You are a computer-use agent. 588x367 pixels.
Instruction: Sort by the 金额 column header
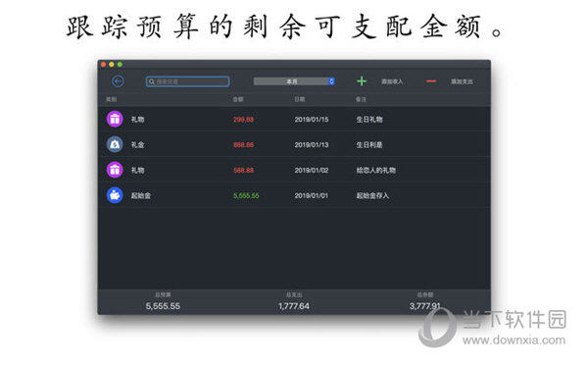tap(238, 99)
